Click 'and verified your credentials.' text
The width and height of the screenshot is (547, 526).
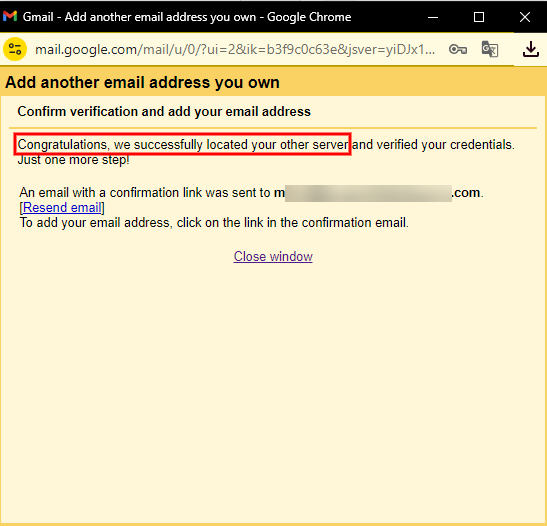(434, 144)
